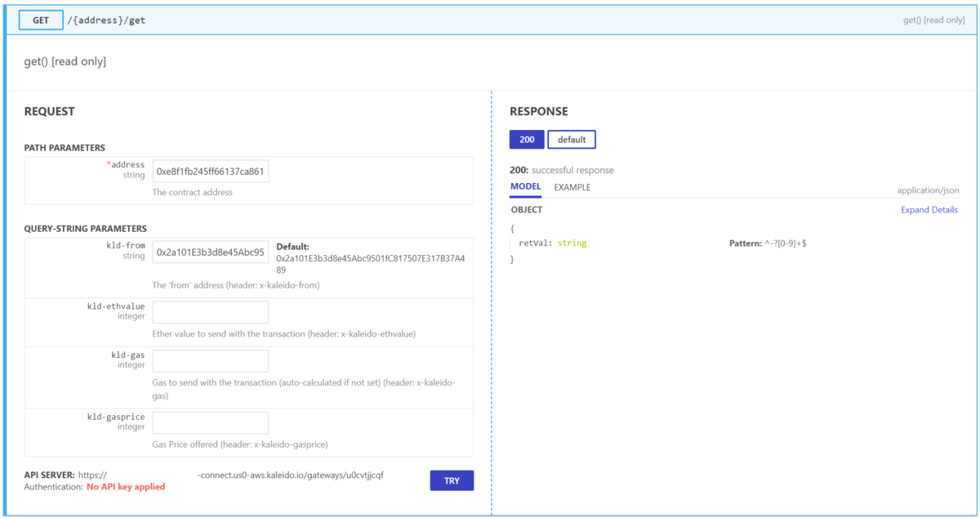This screenshot has width=980, height=518.
Task: Focus the kld-gasprice integer field
Action: point(211,422)
